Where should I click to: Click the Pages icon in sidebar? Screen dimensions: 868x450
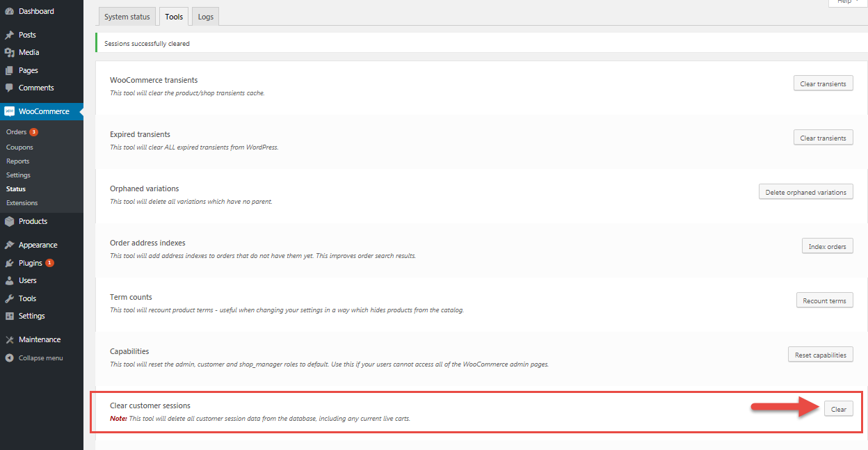pyautogui.click(x=9, y=70)
